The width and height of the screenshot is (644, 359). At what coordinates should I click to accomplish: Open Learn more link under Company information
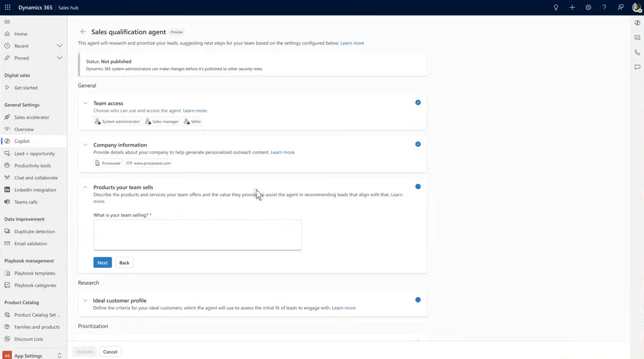point(283,152)
